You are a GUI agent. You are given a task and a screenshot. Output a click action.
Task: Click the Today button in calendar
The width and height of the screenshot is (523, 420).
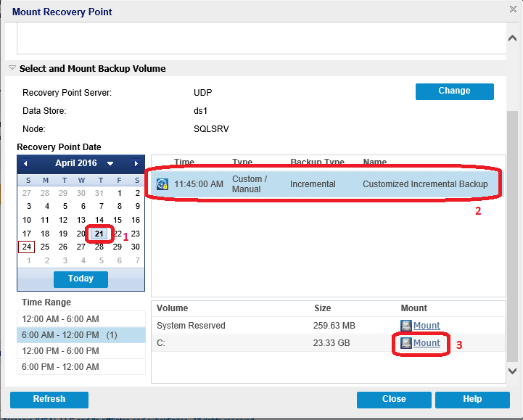(x=81, y=279)
